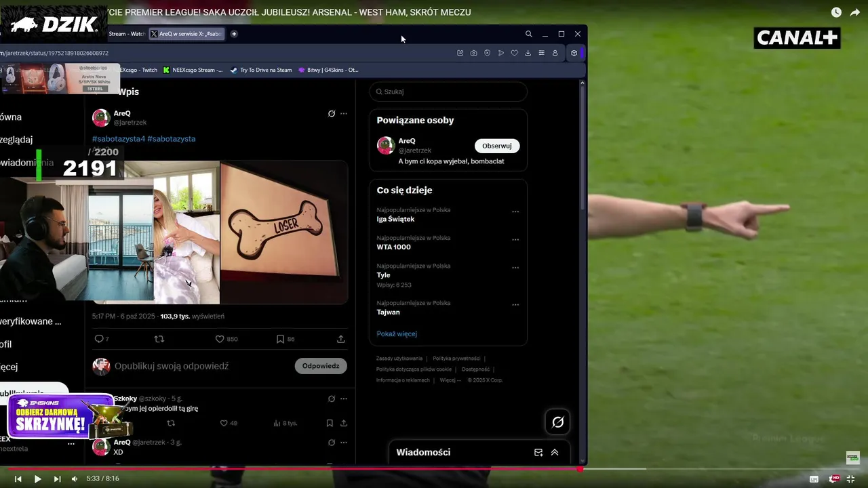Click the heart bookmark icon in toolbar

[514, 53]
